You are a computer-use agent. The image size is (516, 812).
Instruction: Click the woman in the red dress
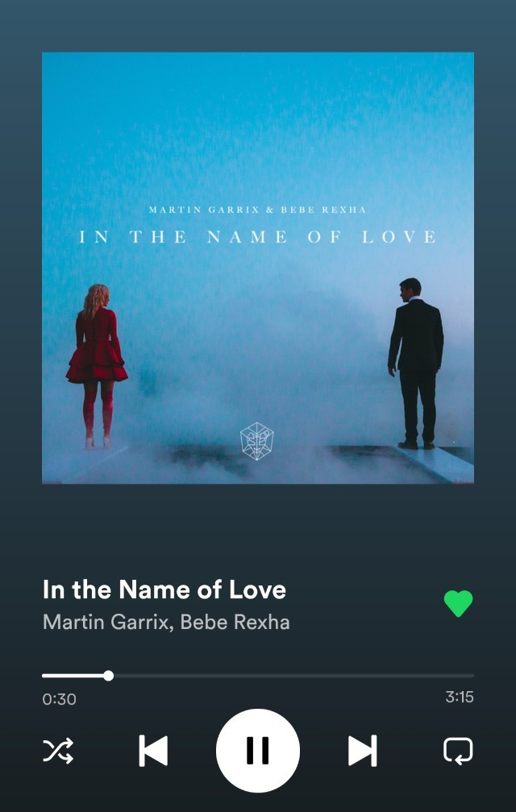pyautogui.click(x=97, y=365)
